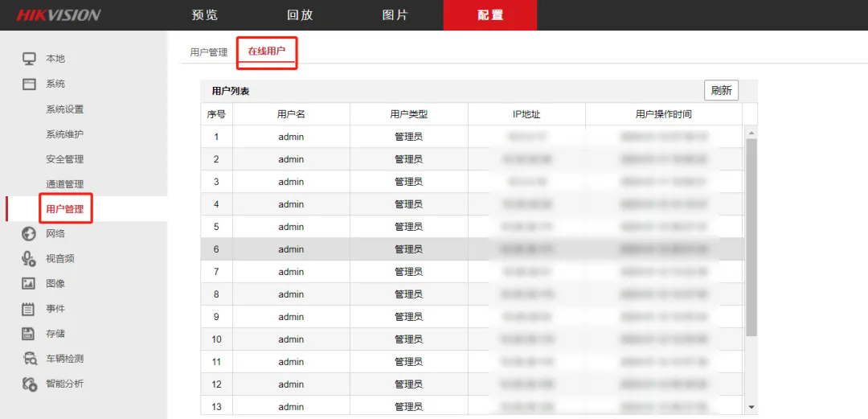
Task: Click the 用户操作时间 column header
Action: coord(663,114)
